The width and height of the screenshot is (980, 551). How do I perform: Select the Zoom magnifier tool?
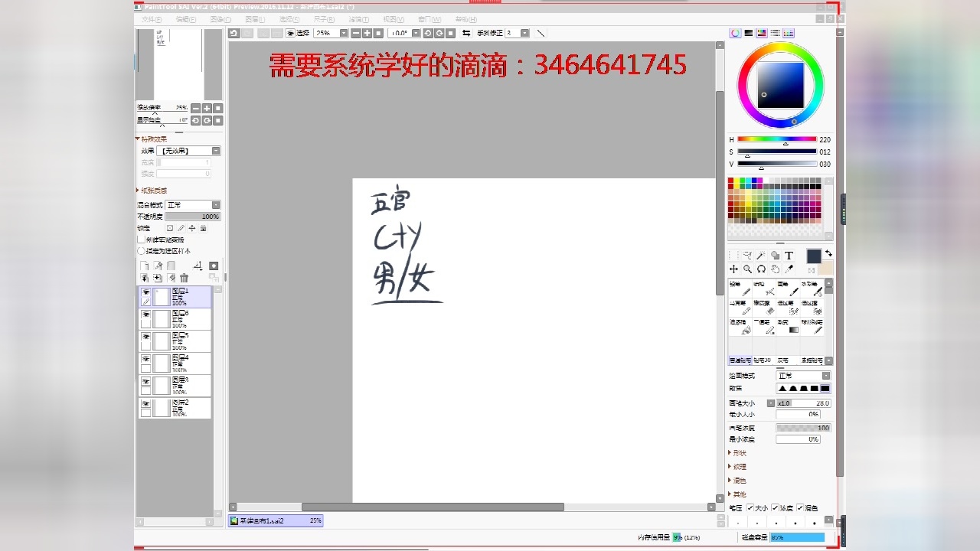point(747,269)
